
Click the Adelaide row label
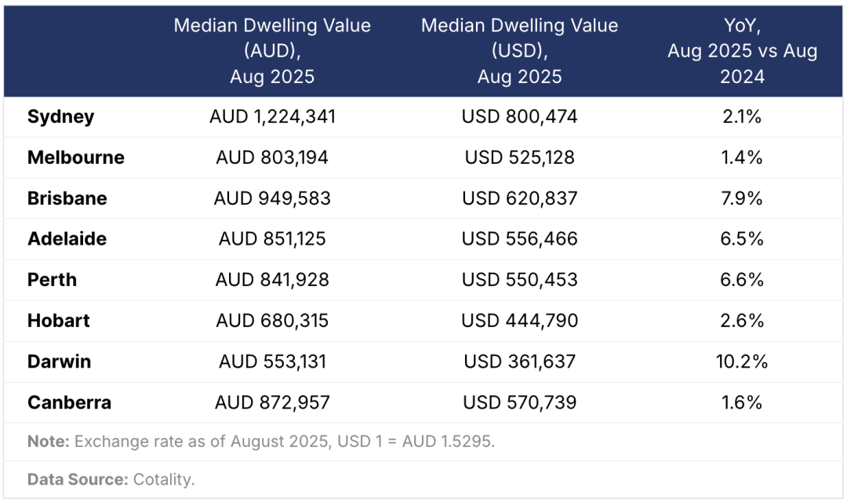67,239
